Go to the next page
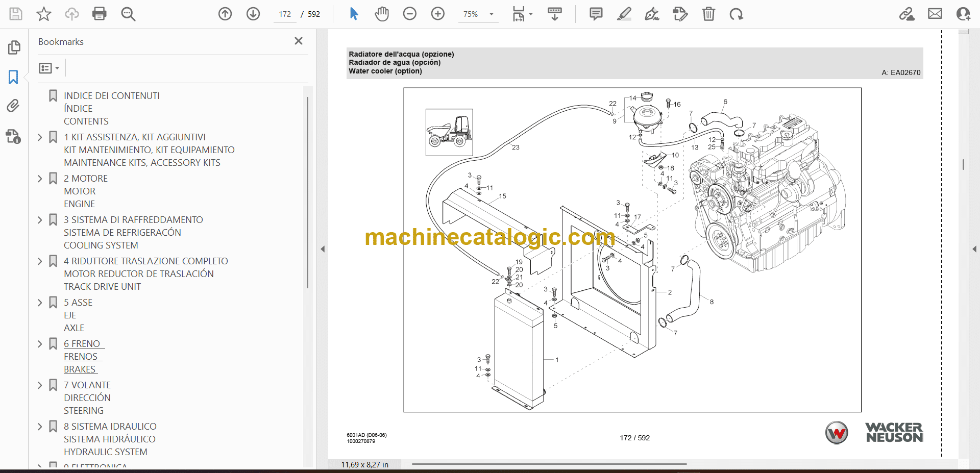 tap(253, 14)
